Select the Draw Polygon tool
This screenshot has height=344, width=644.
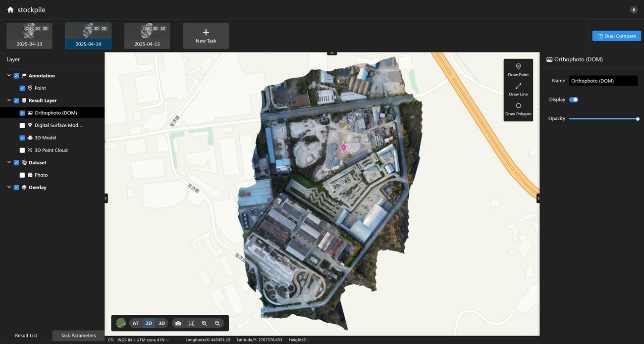click(518, 109)
